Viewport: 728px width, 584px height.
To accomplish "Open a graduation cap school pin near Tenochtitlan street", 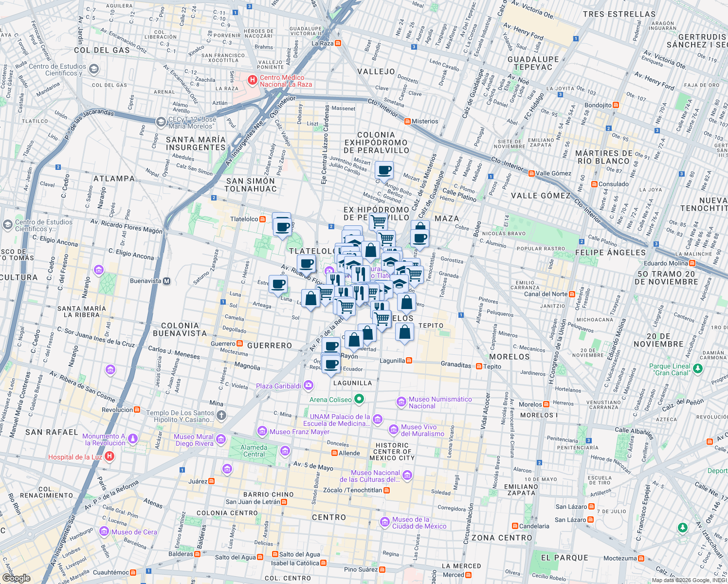I will coord(399,285).
